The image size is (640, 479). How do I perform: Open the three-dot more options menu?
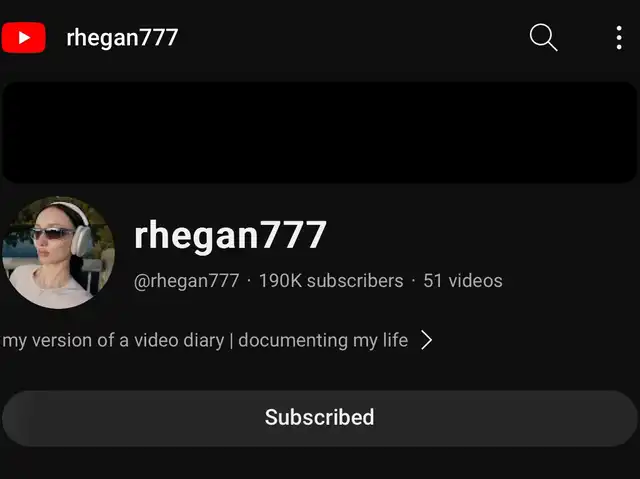[619, 38]
